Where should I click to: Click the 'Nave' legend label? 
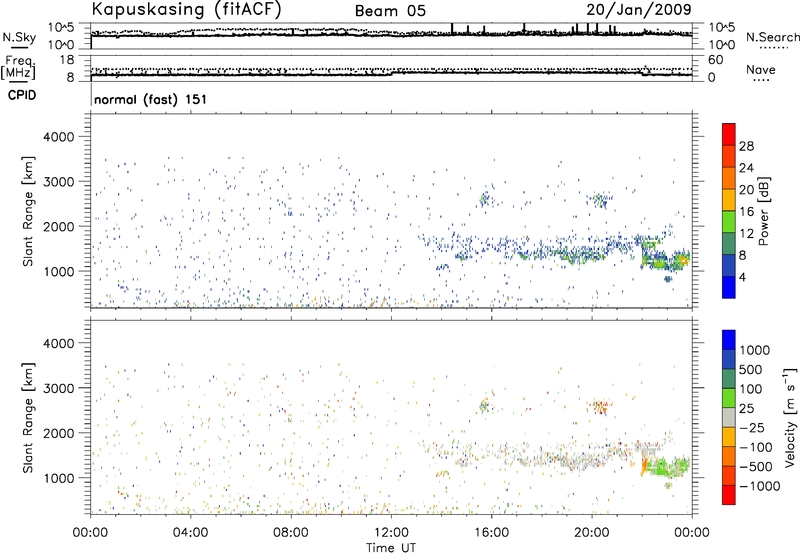tap(761, 70)
